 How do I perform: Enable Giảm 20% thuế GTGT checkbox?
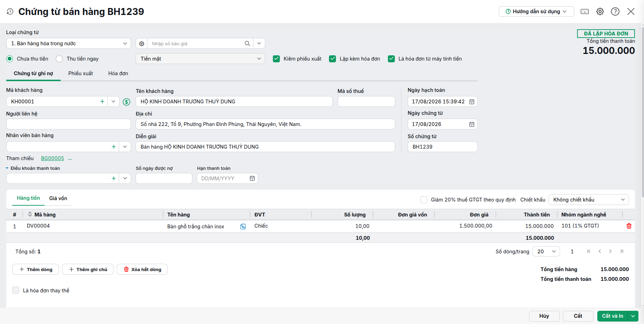[x=424, y=200]
